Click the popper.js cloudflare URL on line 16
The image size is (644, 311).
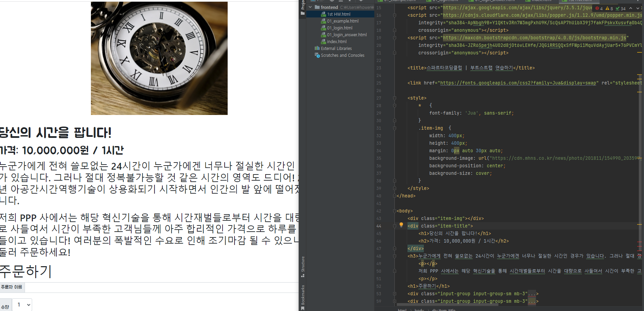(x=542, y=15)
